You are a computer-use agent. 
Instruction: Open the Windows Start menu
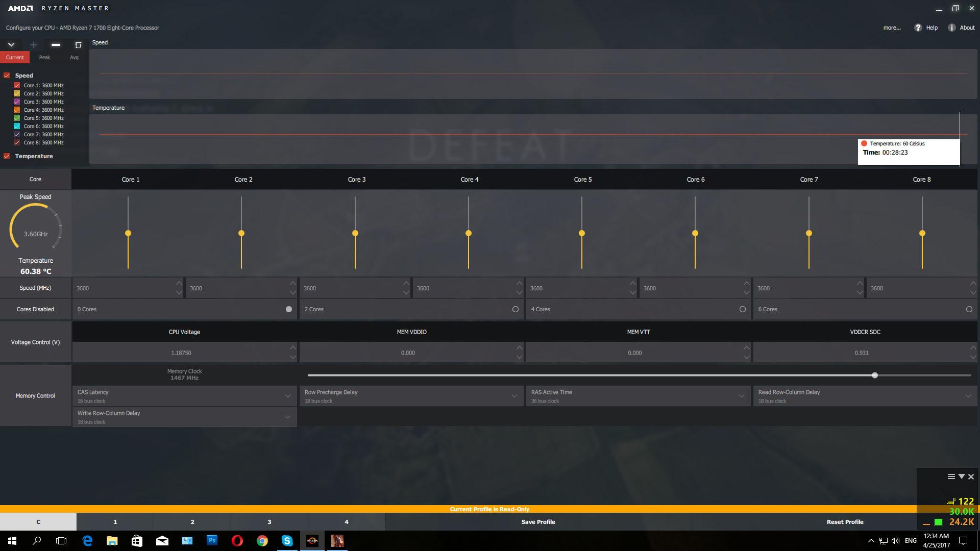pos(12,541)
